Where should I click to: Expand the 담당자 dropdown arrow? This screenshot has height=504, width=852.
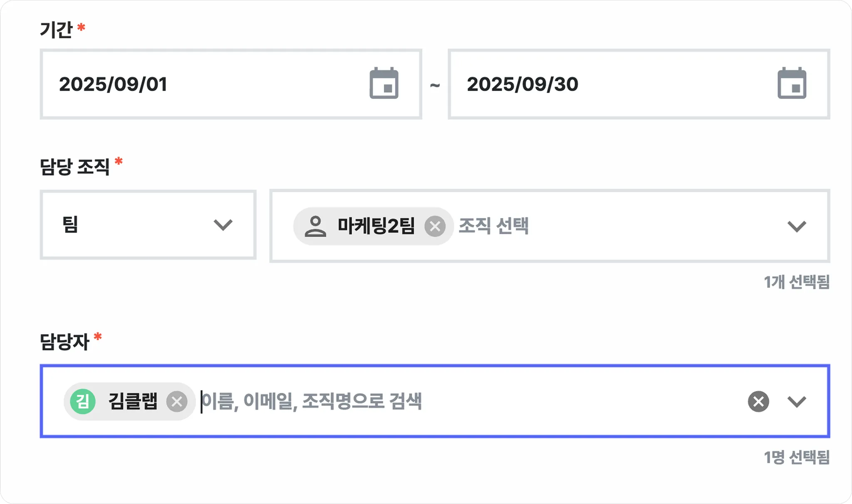(797, 402)
